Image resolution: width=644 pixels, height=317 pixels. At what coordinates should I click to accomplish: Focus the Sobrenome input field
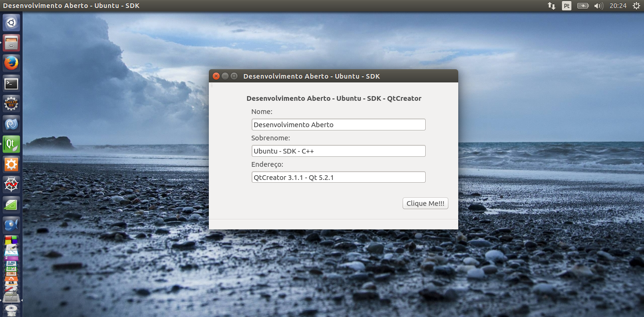(339, 151)
